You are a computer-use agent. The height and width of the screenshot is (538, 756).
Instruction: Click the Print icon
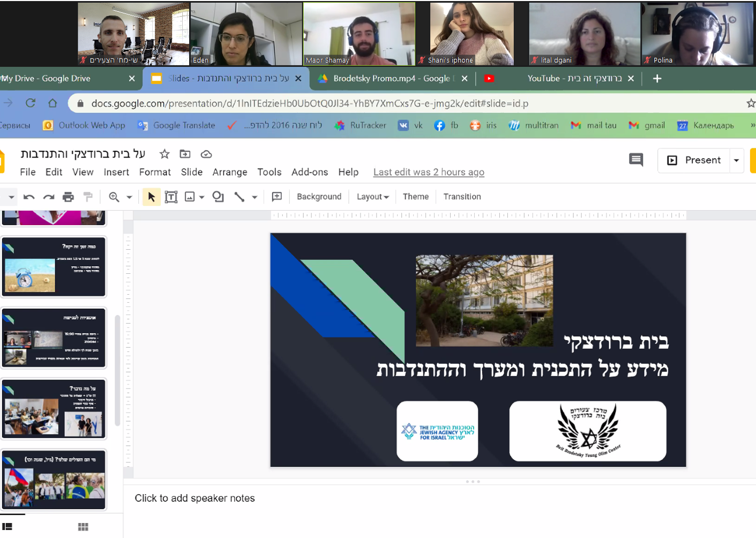point(68,197)
